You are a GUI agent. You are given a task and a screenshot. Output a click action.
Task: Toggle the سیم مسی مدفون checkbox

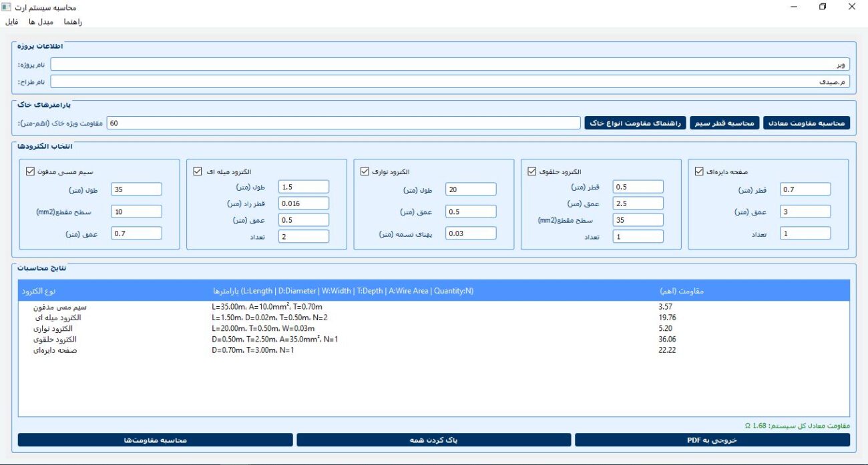coord(30,171)
